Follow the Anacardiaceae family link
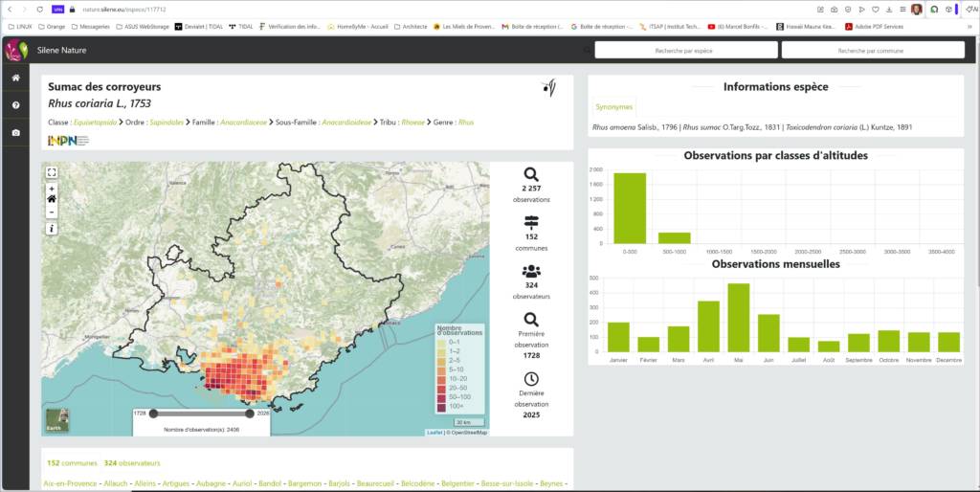 [245, 123]
